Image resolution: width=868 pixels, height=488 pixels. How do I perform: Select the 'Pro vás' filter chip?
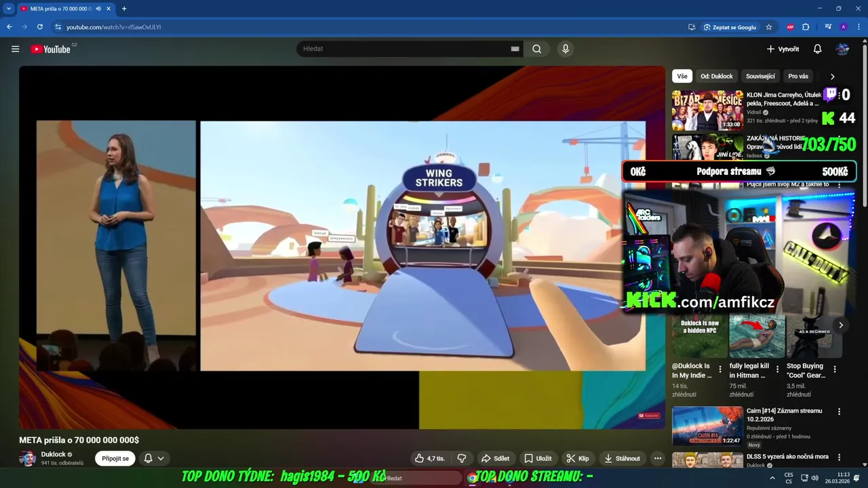click(798, 77)
